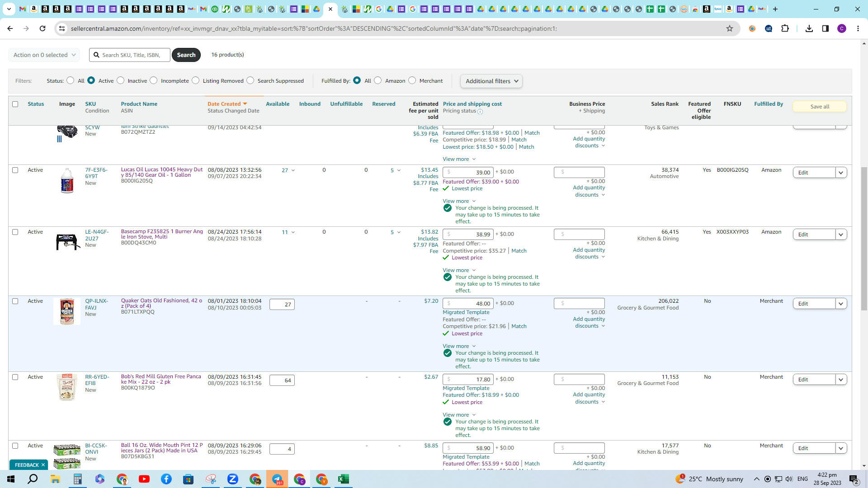Launch Facebook from the taskbar
The width and height of the screenshot is (868, 488).
coord(166,479)
